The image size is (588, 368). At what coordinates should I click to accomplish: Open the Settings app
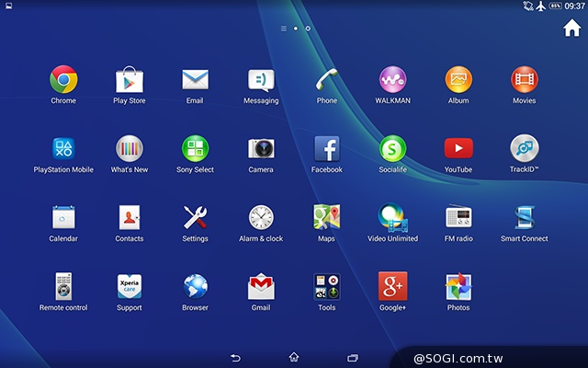coord(195,217)
